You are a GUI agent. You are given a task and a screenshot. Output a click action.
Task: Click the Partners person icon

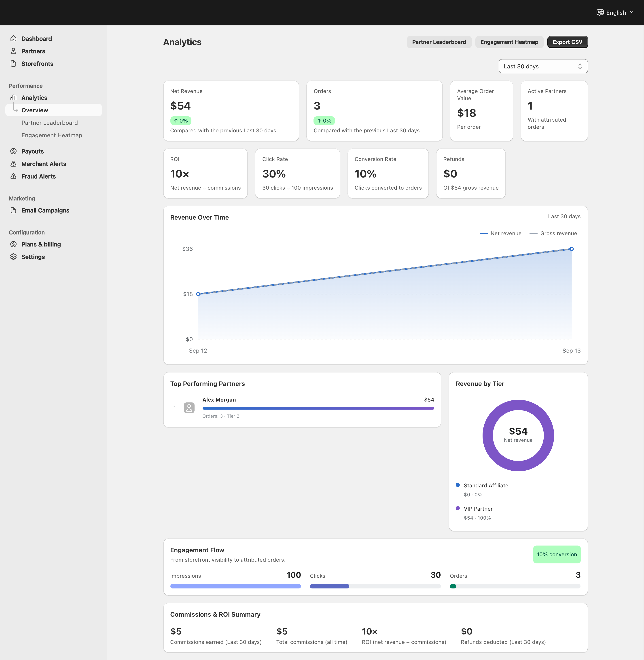click(14, 51)
